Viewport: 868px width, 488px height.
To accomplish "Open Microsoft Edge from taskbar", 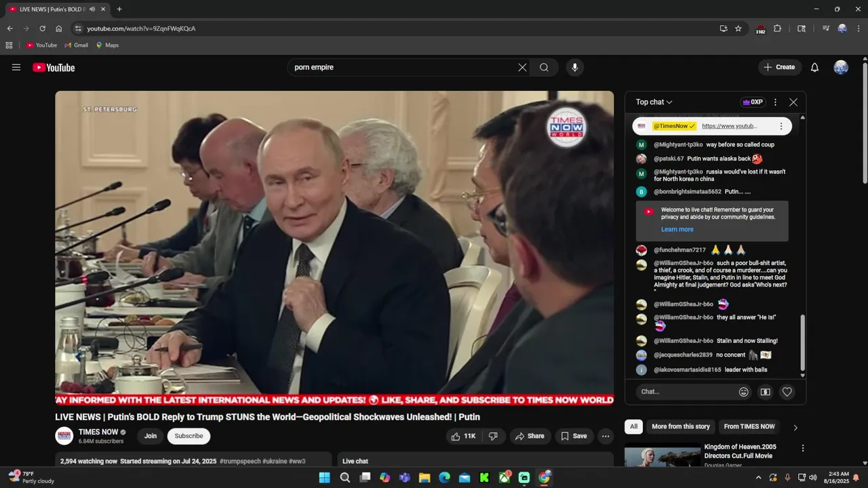I will pos(444,478).
